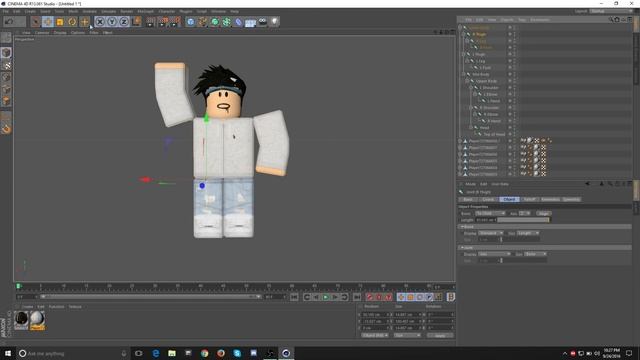Collapse the Bone section header
The image size is (640, 360).
[x=545, y=227]
